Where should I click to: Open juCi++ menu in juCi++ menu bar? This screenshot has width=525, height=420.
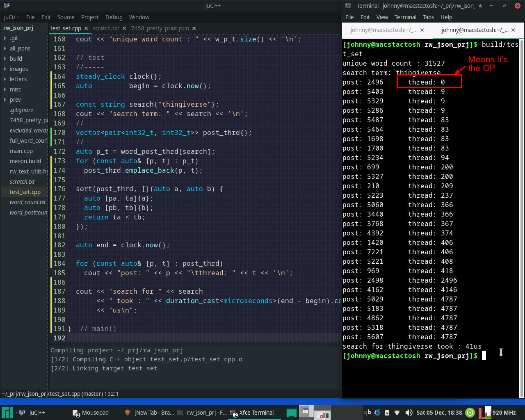point(11,17)
